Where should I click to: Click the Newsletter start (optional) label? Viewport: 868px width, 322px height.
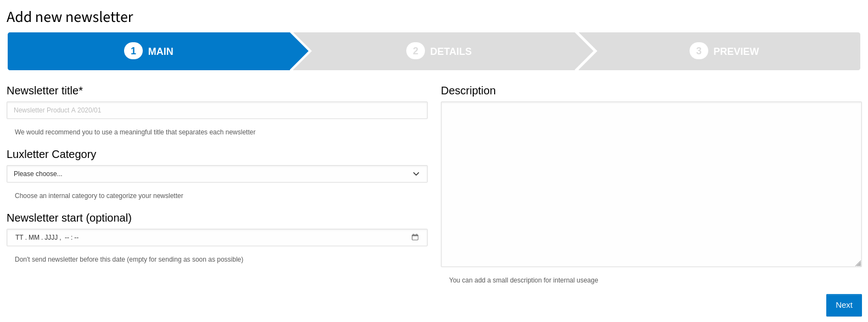[x=69, y=218]
